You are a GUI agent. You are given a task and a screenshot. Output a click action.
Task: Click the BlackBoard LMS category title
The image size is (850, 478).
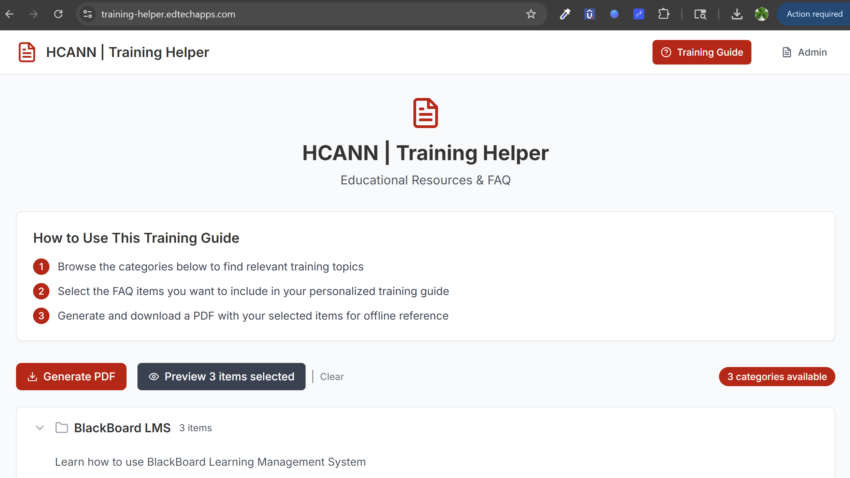(122, 428)
